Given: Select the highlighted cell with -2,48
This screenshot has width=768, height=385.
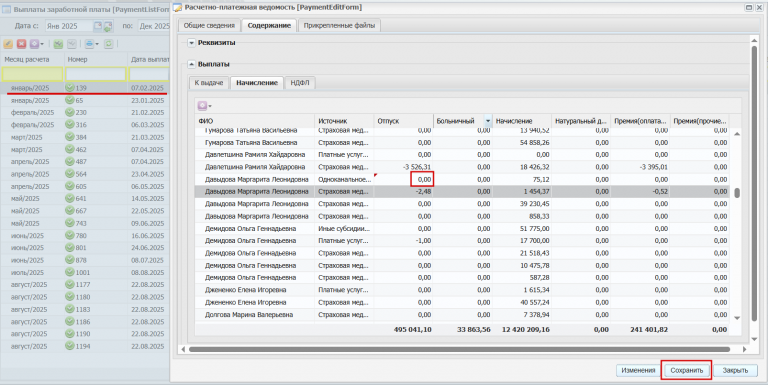Looking at the screenshot, I should coord(404,192).
